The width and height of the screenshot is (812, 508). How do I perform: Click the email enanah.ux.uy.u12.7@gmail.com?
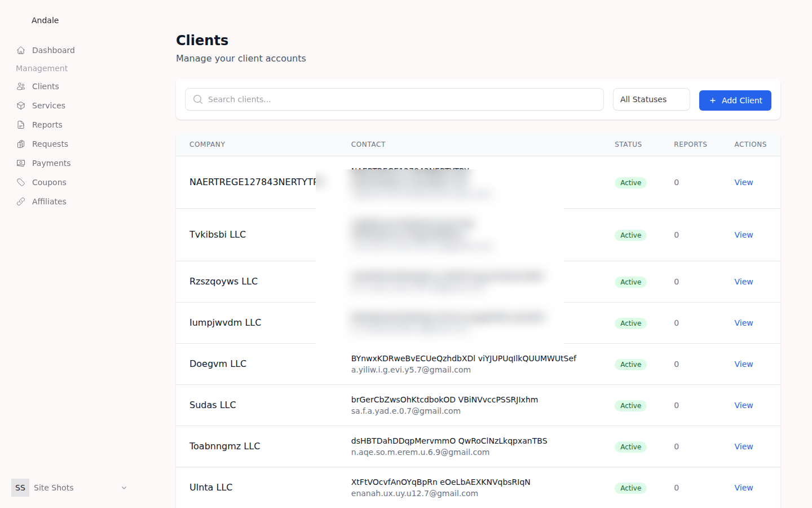click(x=414, y=493)
